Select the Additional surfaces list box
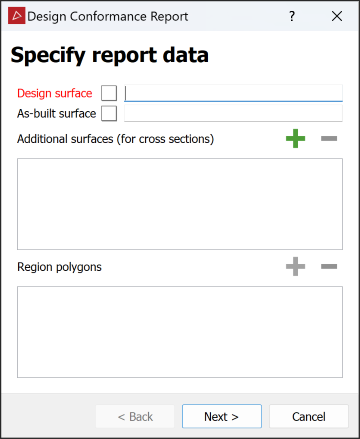Image resolution: width=360 pixels, height=439 pixels. tap(180, 204)
